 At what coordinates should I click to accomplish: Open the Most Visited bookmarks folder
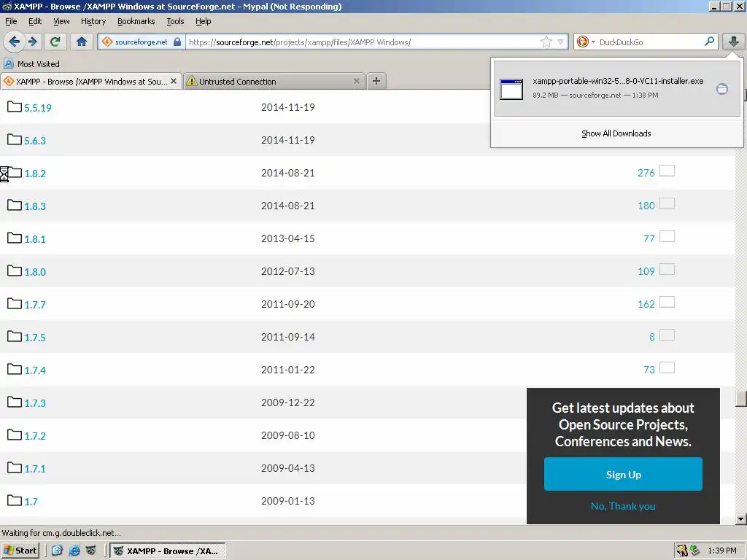click(31, 64)
